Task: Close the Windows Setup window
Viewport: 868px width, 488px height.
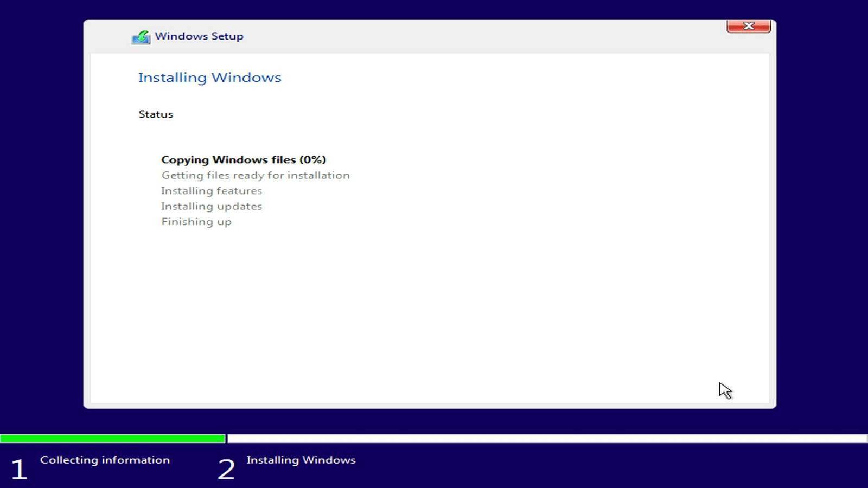Action: [749, 26]
